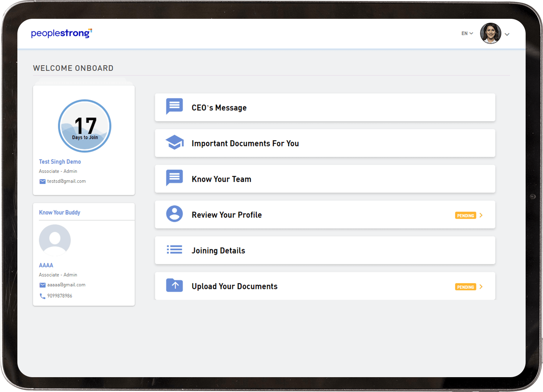The height and width of the screenshot is (392, 543).
Task: Open the EN language dropdown
Action: pos(467,34)
